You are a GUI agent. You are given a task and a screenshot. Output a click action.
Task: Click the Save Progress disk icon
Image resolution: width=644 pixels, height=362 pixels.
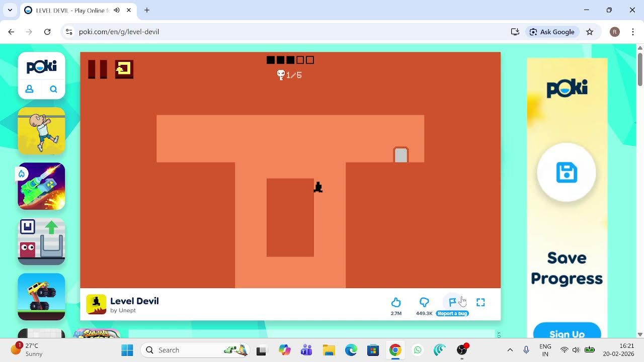point(567,173)
